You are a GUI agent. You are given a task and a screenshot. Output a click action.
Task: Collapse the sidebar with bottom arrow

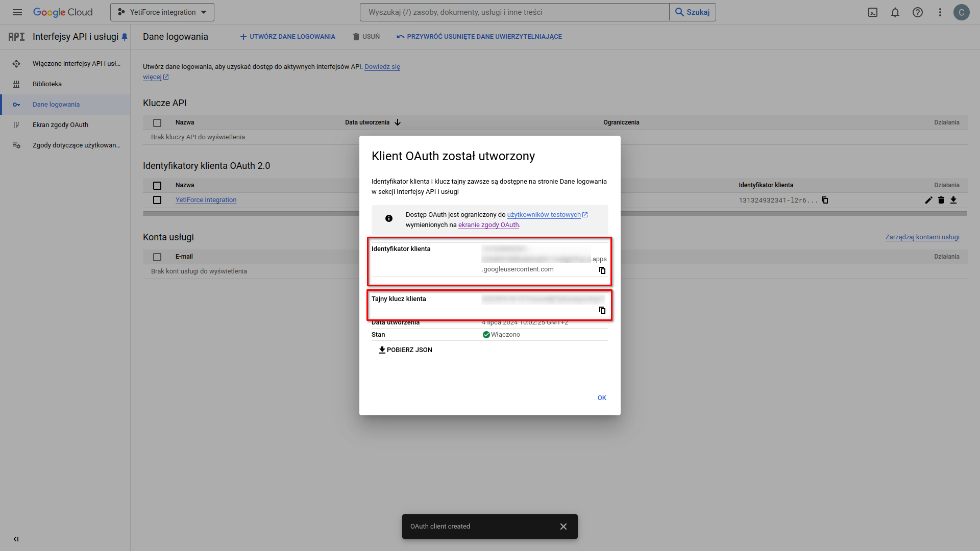pyautogui.click(x=16, y=539)
